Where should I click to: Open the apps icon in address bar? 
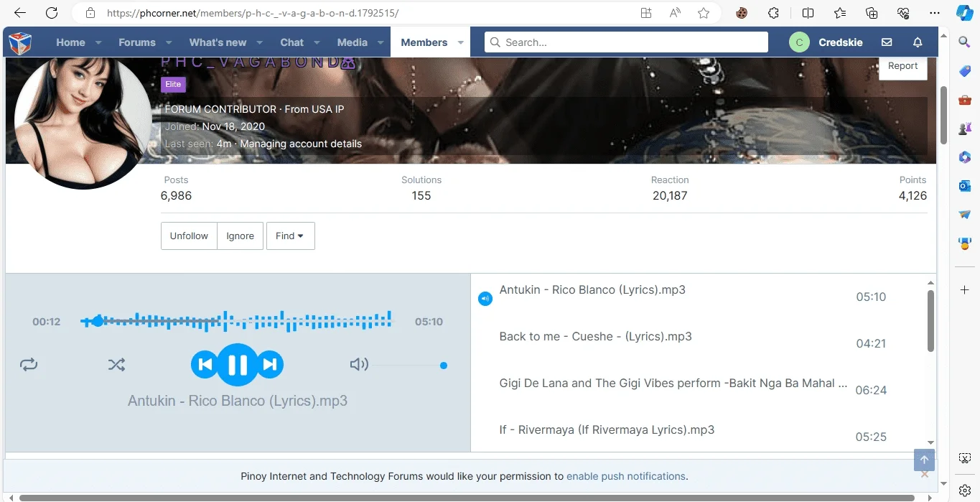point(646,13)
